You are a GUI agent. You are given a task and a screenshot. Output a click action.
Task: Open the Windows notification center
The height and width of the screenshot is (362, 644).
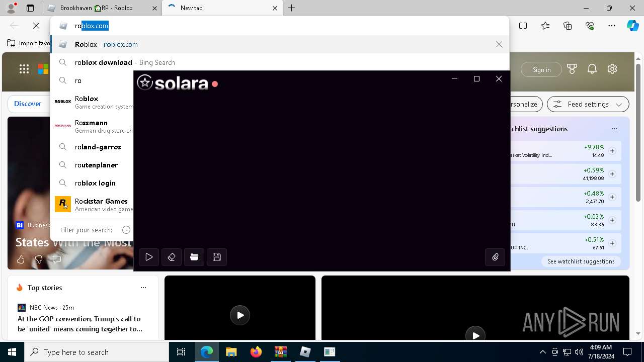click(x=627, y=352)
